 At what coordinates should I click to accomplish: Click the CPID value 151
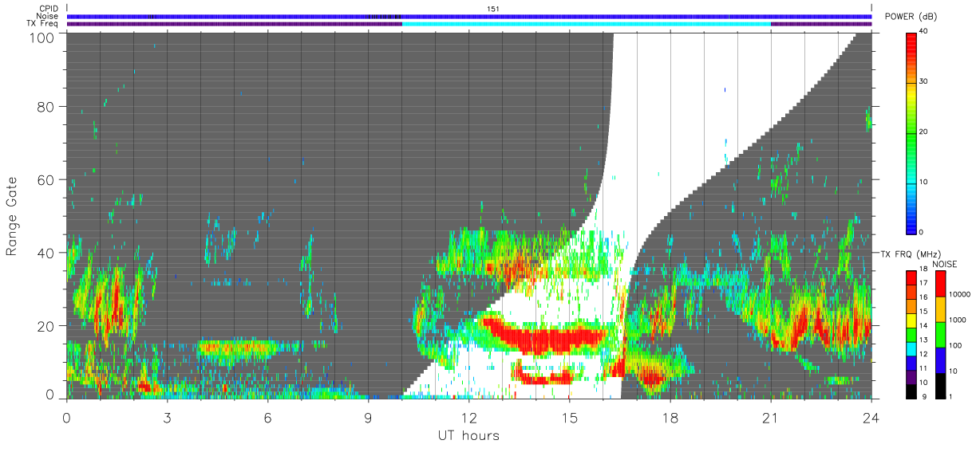pos(493,8)
